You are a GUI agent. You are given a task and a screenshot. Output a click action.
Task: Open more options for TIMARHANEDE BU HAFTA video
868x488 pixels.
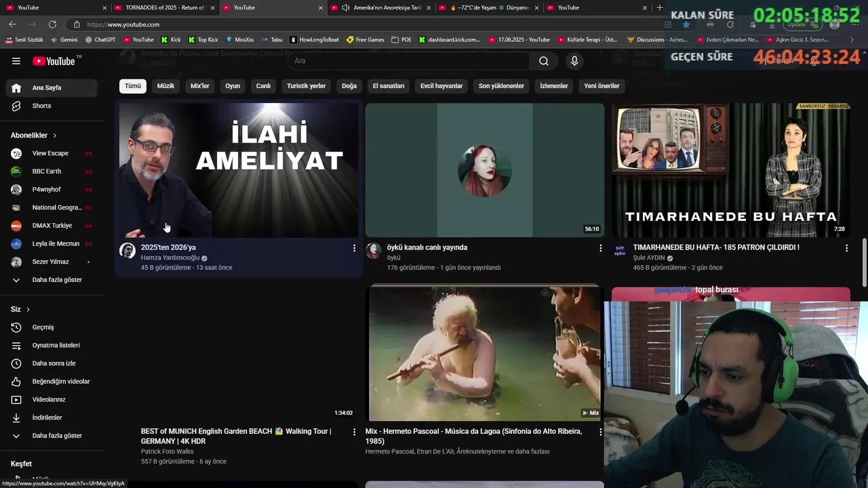846,248
